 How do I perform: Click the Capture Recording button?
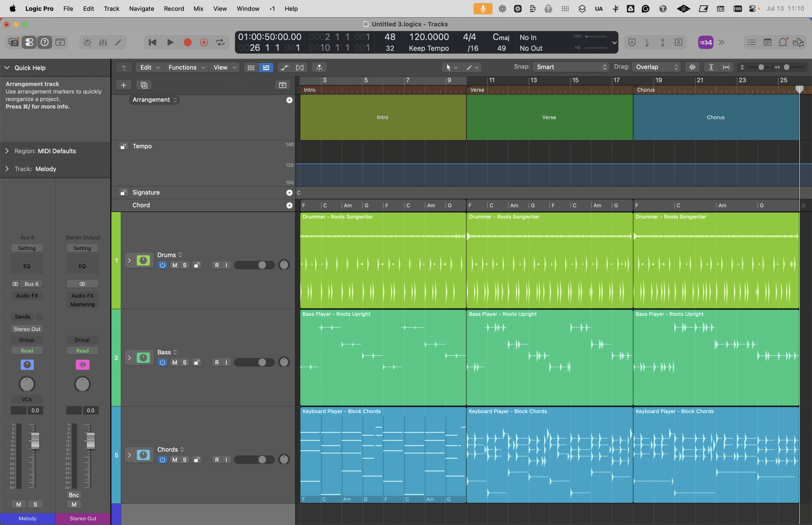[x=204, y=42]
